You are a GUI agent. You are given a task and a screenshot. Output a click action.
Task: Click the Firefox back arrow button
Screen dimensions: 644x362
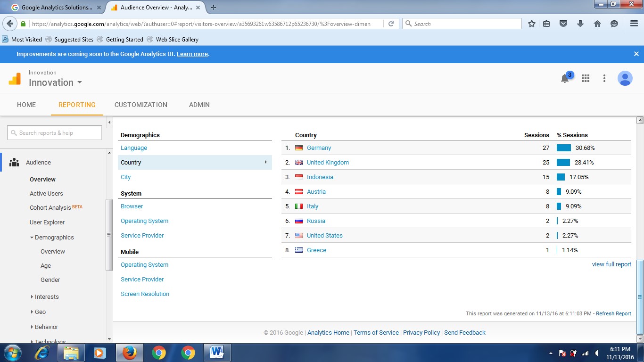coord(10,24)
